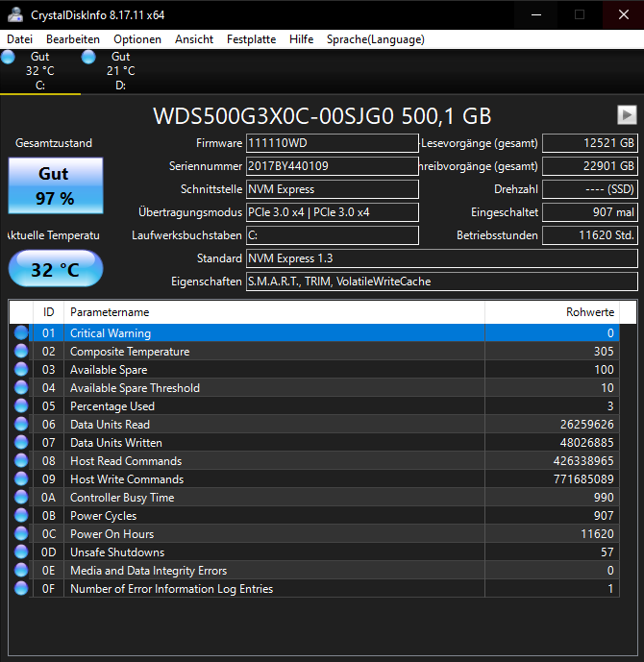Viewport: 644px width, 662px height.
Task: Open the Sprache(Language) menu
Action: pos(376,39)
